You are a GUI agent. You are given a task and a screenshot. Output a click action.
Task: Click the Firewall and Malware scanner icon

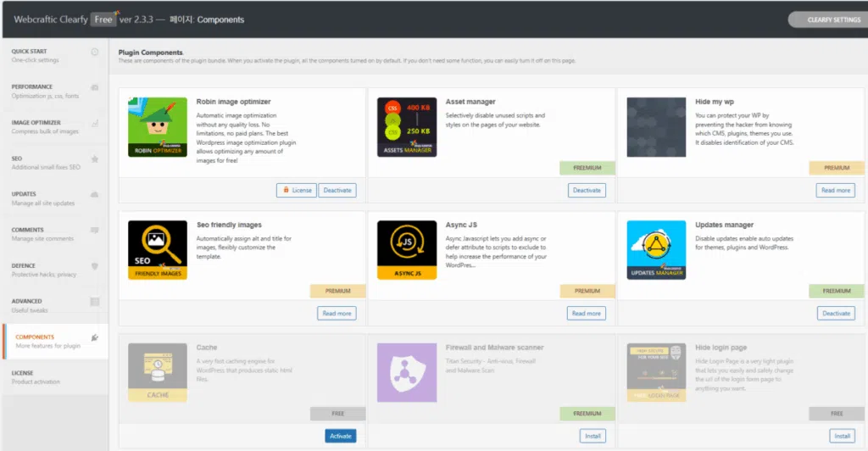[407, 372]
